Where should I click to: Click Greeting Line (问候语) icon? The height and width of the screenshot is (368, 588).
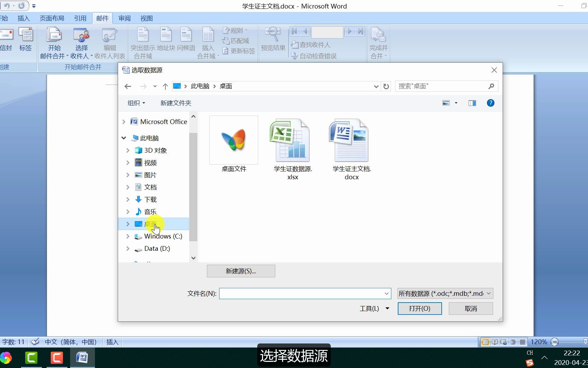click(186, 40)
